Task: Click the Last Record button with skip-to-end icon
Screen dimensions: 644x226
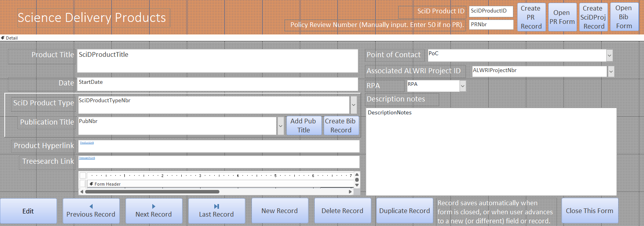Action: pyautogui.click(x=217, y=211)
